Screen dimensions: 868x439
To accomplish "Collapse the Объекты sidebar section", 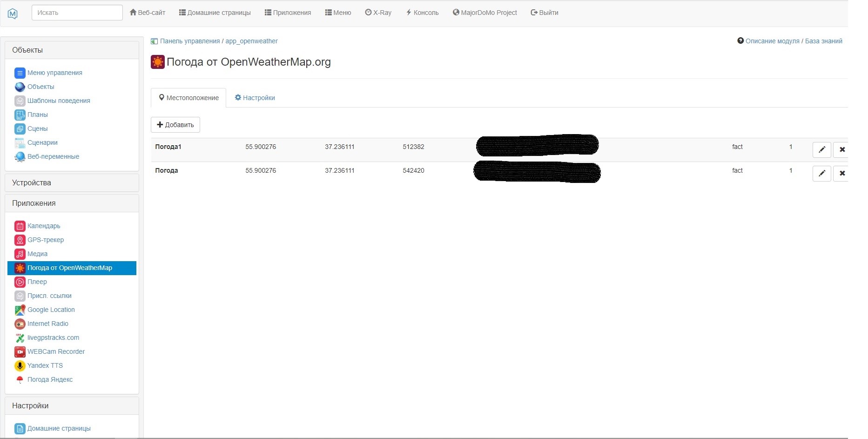I will tap(72, 50).
